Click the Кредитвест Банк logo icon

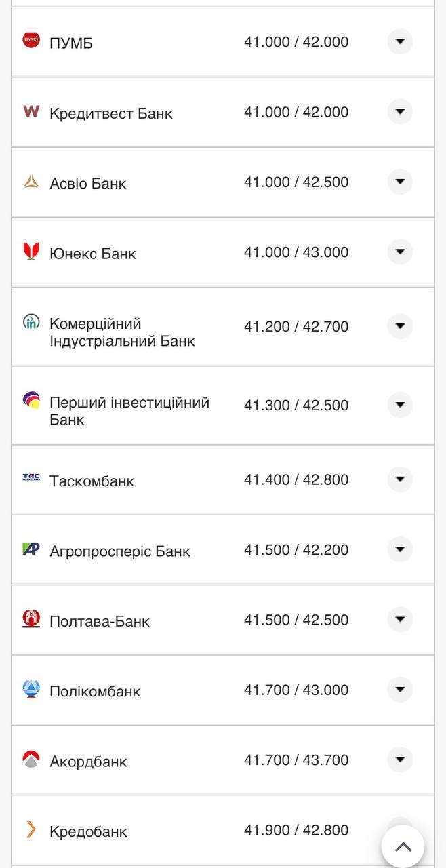31,111
